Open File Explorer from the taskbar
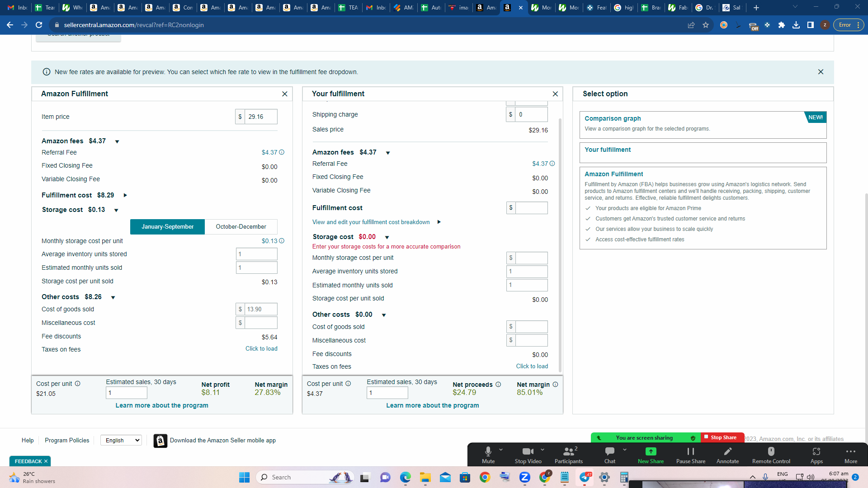 coord(425,477)
